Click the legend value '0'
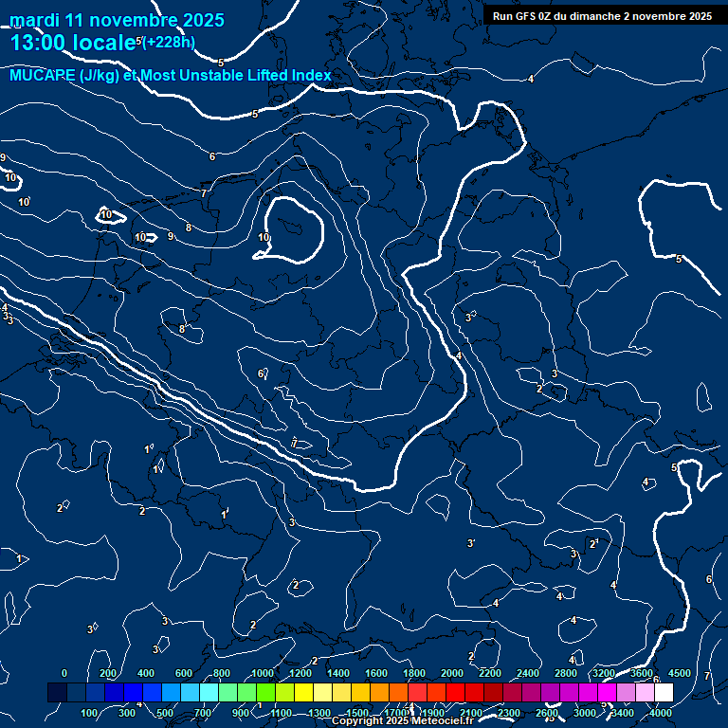This screenshot has height=728, width=728. [x=64, y=673]
